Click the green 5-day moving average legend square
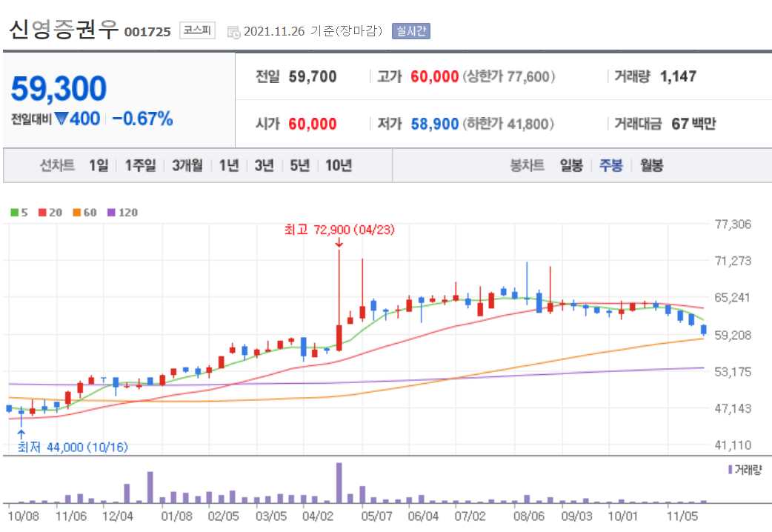This screenshot has width=772, height=532. [x=13, y=213]
